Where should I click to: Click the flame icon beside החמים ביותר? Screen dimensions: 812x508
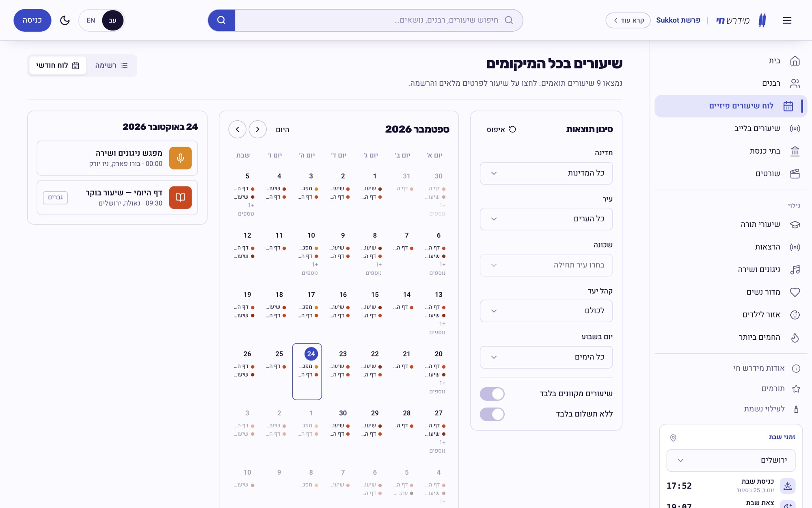click(795, 337)
